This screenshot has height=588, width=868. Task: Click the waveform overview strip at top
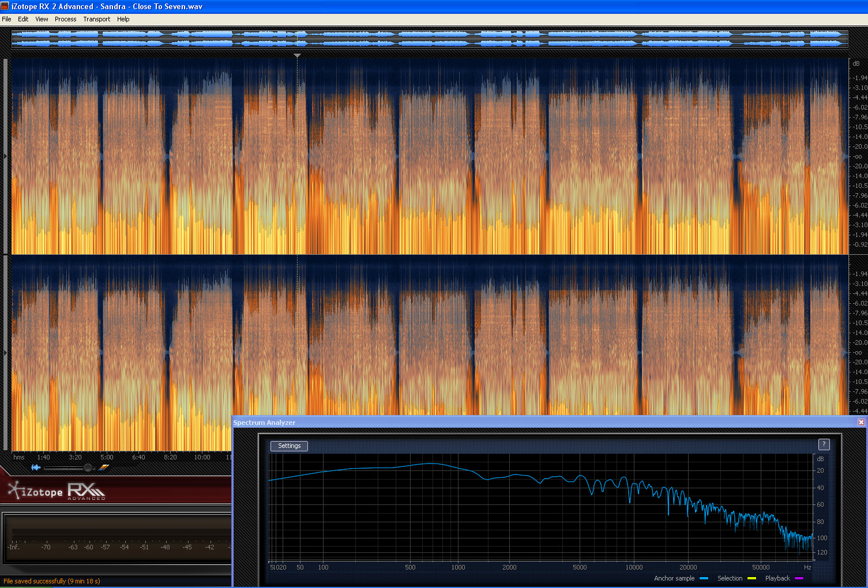(x=430, y=39)
